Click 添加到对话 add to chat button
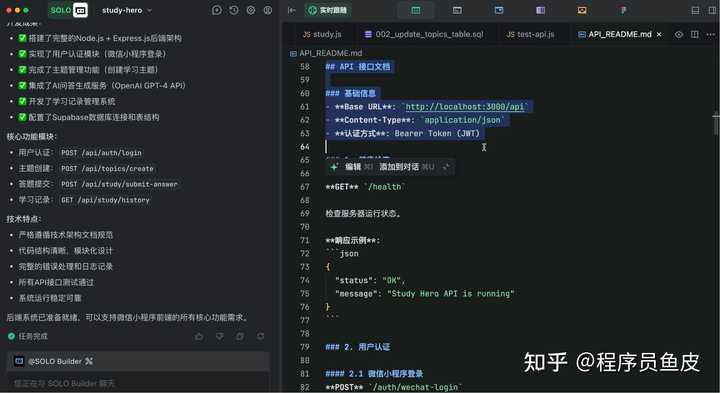 [399, 167]
